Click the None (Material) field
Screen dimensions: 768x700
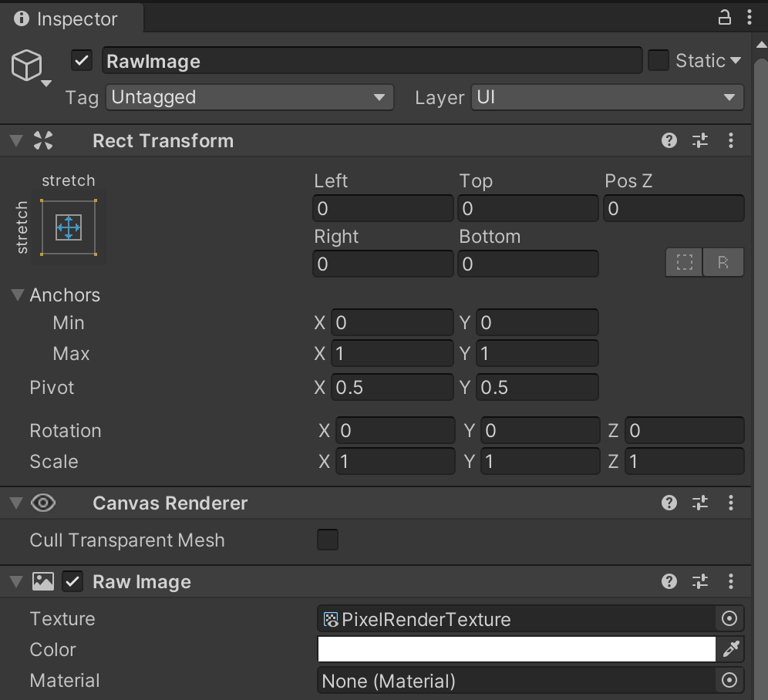tap(517, 681)
